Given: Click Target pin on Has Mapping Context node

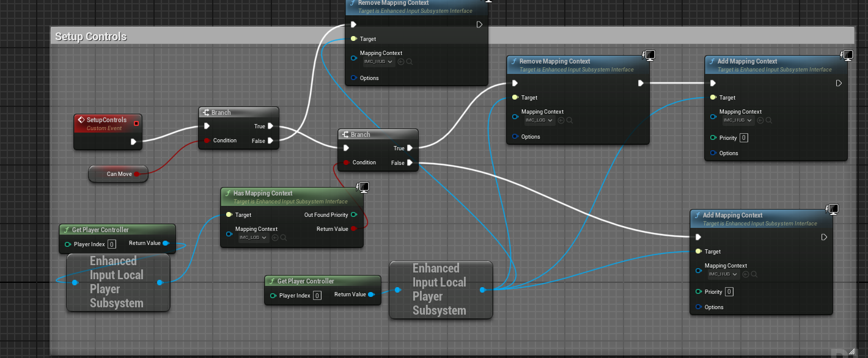Looking at the screenshot, I should (x=229, y=215).
